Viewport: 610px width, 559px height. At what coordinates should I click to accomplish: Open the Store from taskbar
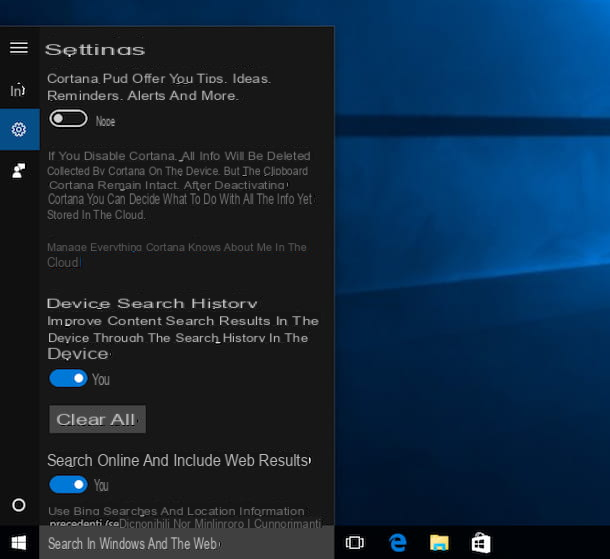point(481,543)
